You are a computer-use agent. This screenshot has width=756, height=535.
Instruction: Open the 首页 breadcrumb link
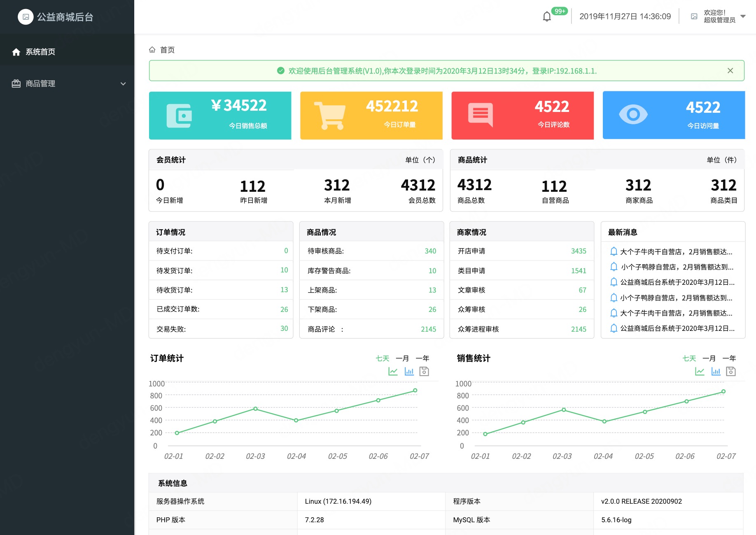tap(167, 50)
